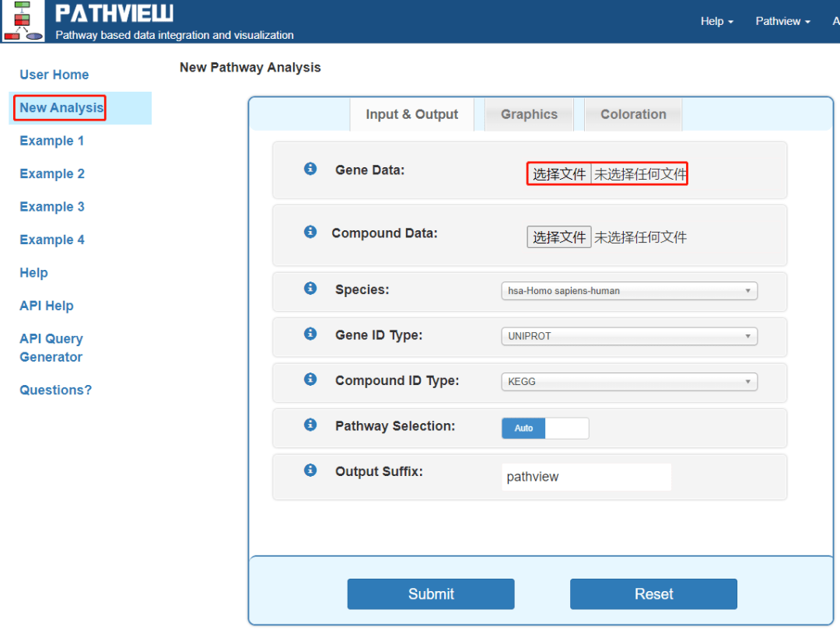Click info icon beside Pathway Selection
This screenshot has width=840, height=630.
(x=310, y=425)
